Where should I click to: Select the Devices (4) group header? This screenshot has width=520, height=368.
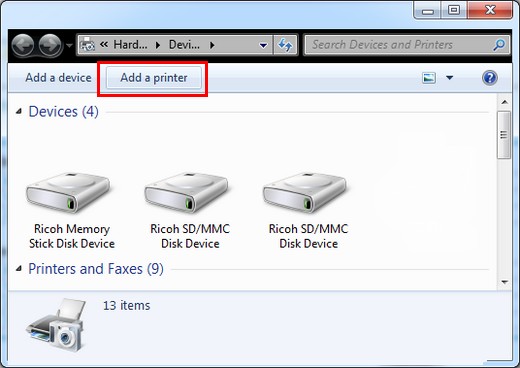point(64,112)
